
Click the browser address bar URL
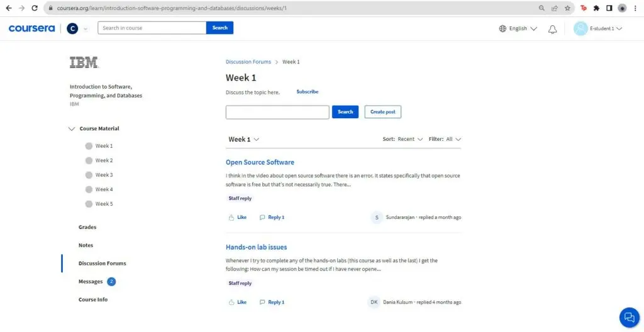172,8
